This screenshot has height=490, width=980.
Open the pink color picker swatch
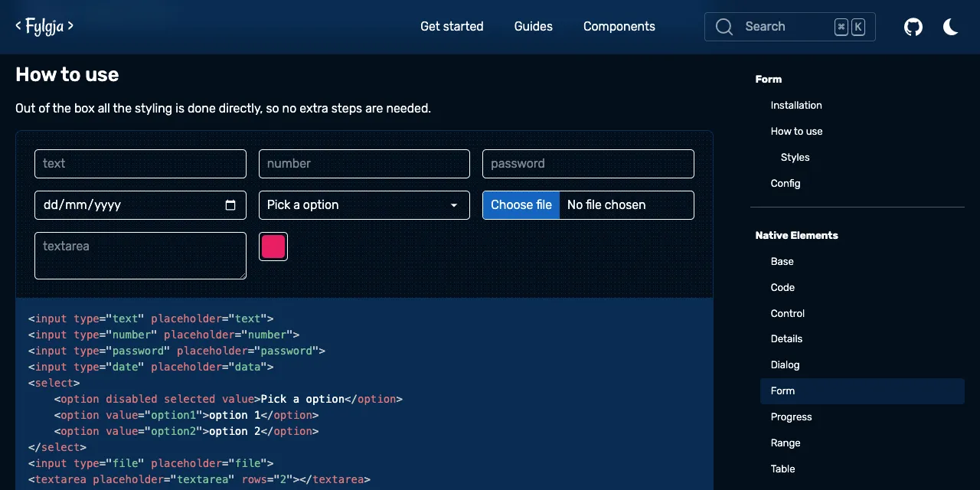(x=273, y=247)
